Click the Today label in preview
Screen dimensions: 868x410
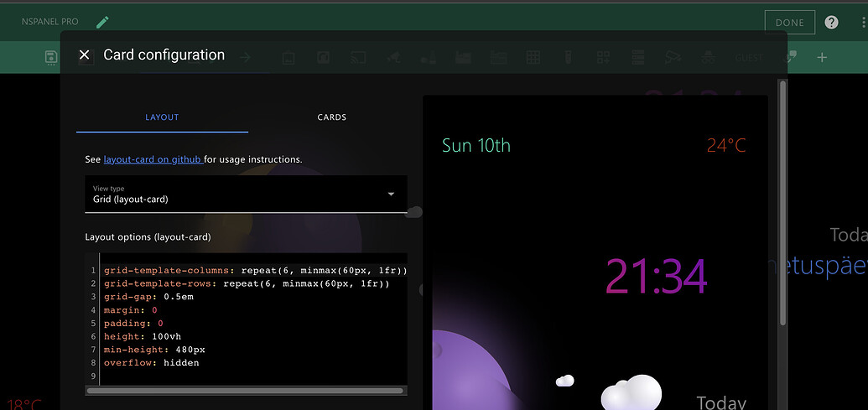(721, 402)
